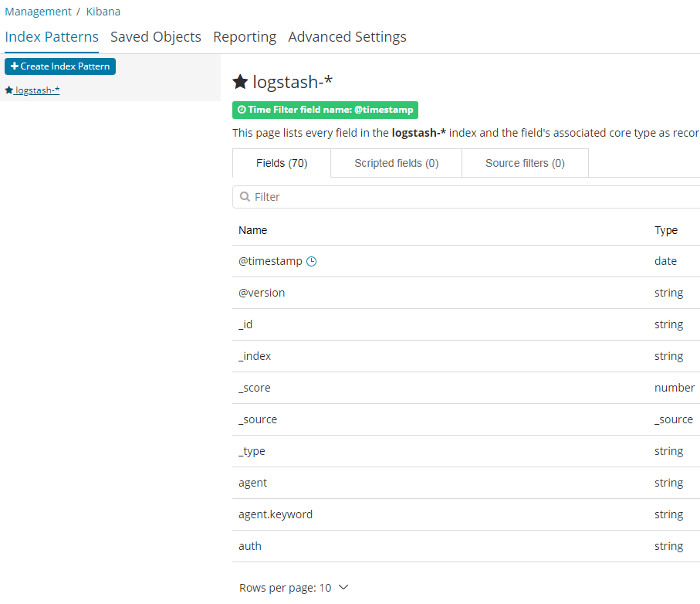The image size is (700, 604).
Task: Open Advanced Settings
Action: point(347,36)
